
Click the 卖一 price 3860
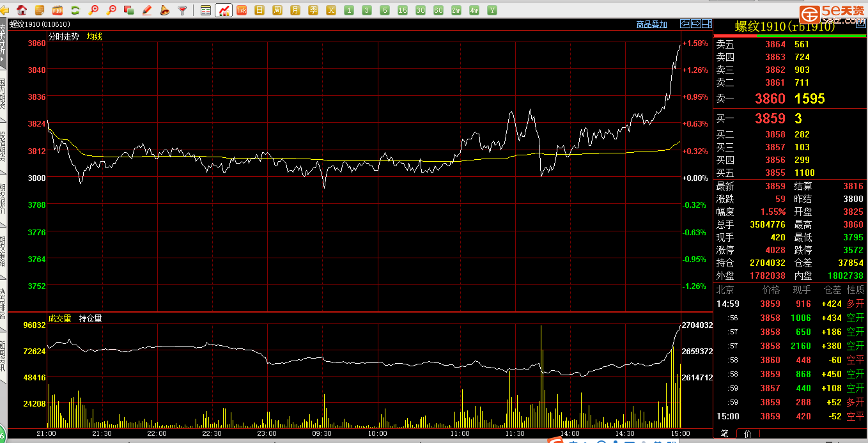click(770, 98)
